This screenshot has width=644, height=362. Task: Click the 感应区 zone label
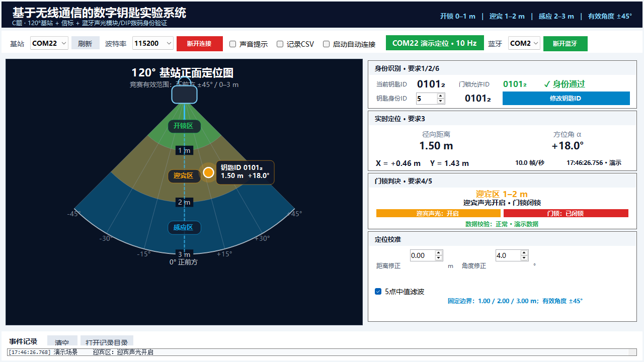[x=184, y=227]
